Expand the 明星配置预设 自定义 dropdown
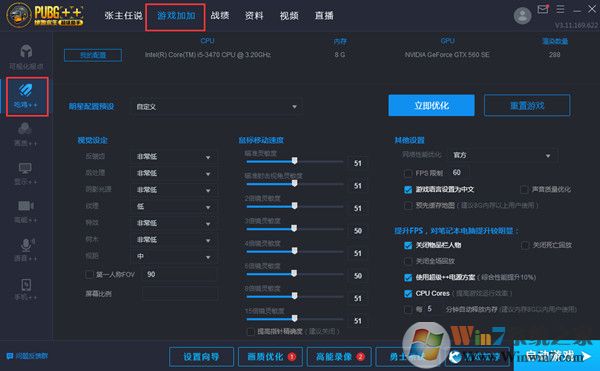Image resolution: width=600 pixels, height=371 pixels. (x=217, y=107)
